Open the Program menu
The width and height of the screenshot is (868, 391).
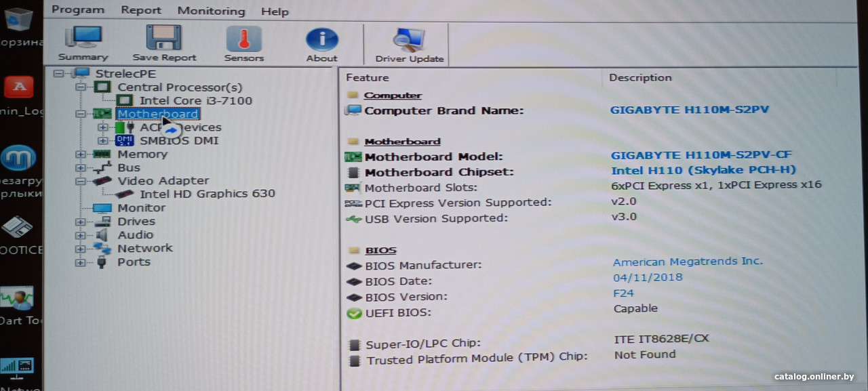pyautogui.click(x=78, y=9)
